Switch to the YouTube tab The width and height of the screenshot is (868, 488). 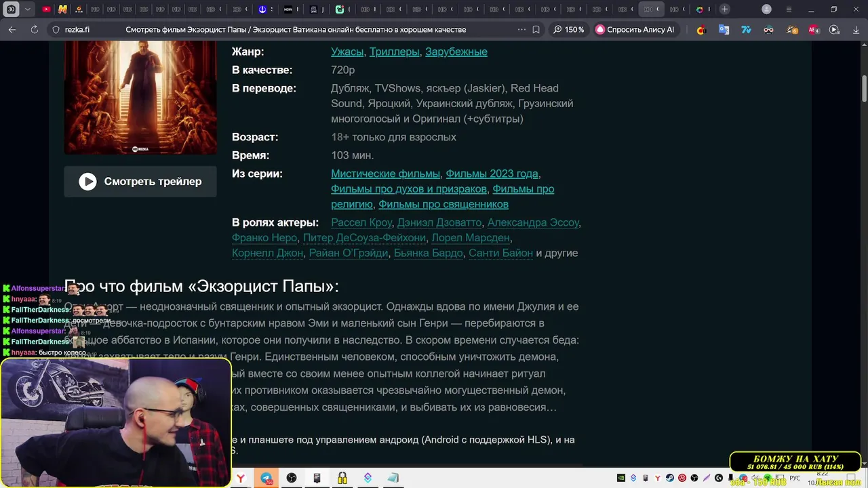pyautogui.click(x=46, y=9)
